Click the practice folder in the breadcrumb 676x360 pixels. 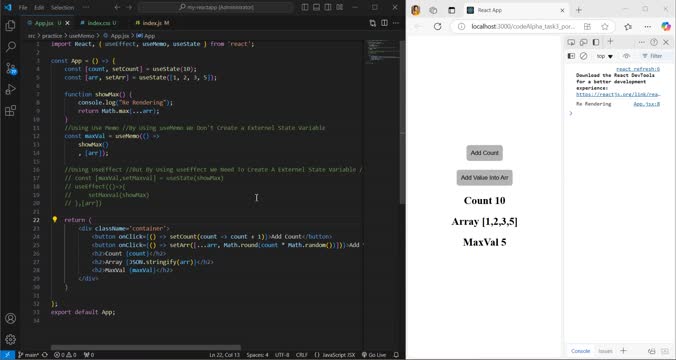(x=52, y=36)
